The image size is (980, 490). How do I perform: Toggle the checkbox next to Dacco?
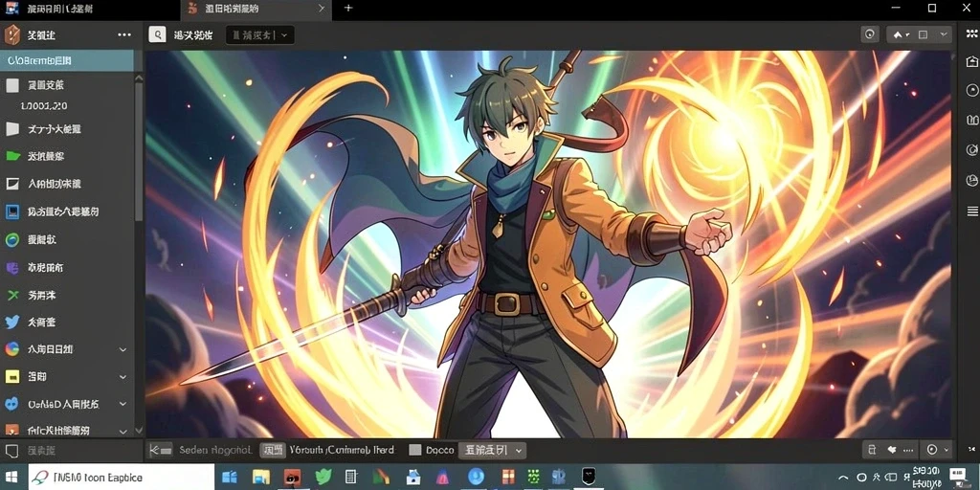click(x=414, y=450)
